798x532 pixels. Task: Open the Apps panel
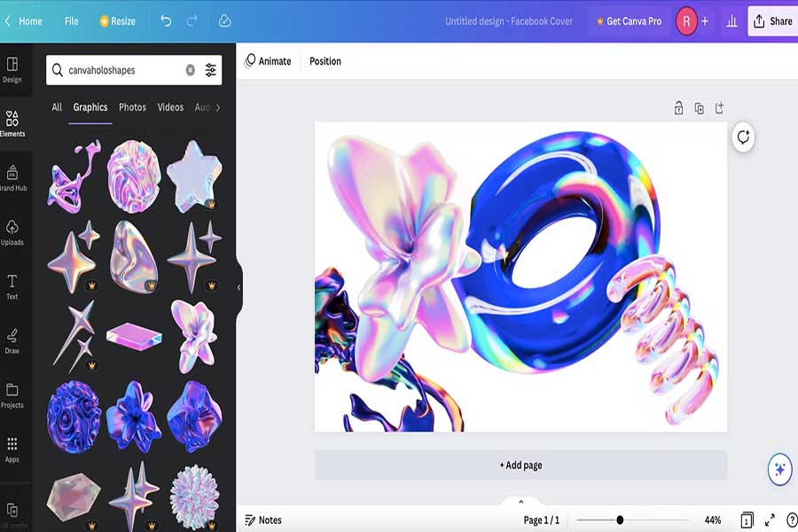click(x=12, y=450)
